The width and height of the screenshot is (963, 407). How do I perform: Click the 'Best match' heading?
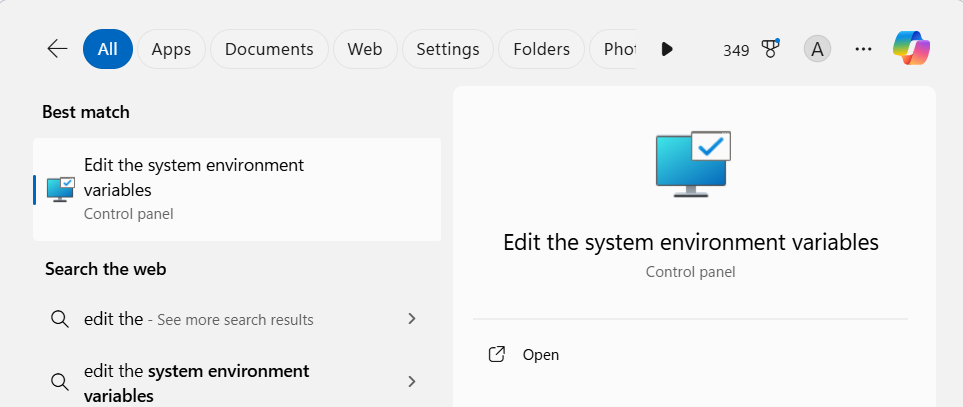pos(86,112)
